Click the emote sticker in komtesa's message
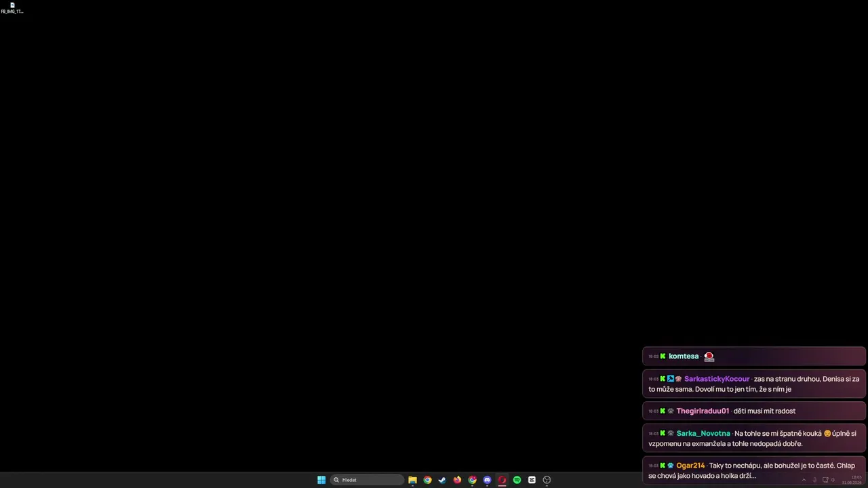This screenshot has width=868, height=488. pos(709,357)
